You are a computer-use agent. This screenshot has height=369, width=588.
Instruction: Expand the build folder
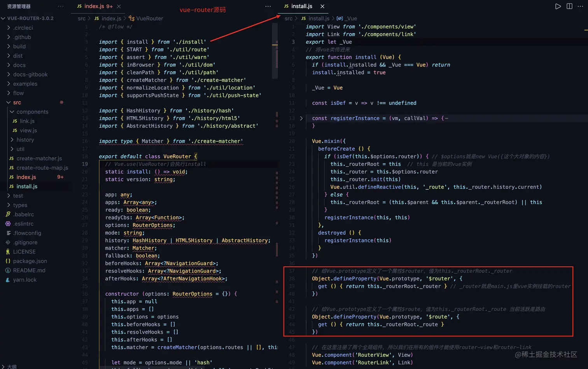tap(9, 46)
